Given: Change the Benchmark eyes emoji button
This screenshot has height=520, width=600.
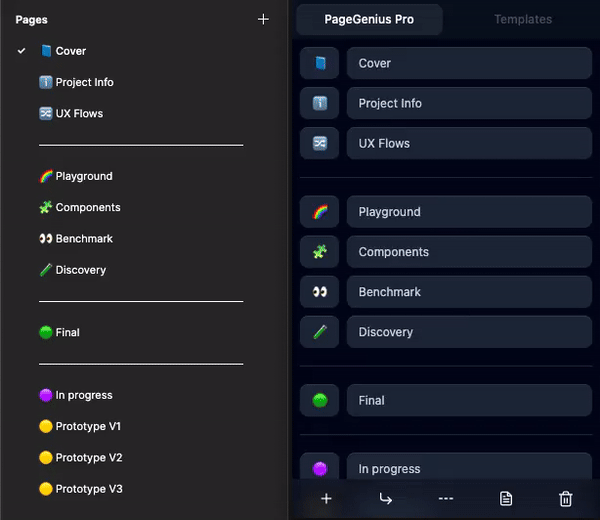Looking at the screenshot, I should [x=320, y=292].
